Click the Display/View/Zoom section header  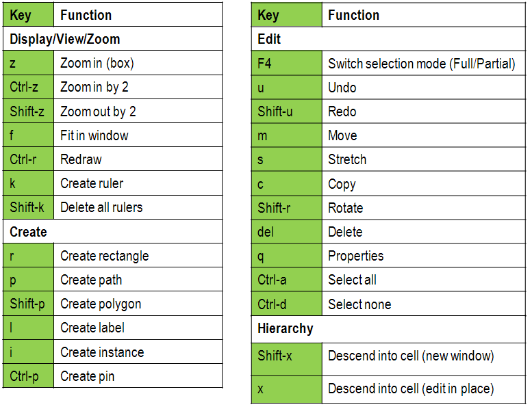(65, 39)
